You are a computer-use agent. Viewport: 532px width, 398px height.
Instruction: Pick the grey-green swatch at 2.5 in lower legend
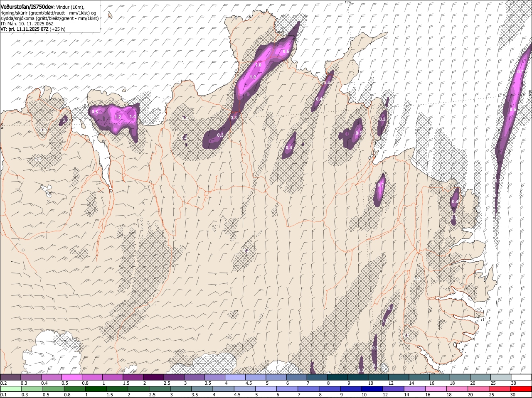click(159, 389)
